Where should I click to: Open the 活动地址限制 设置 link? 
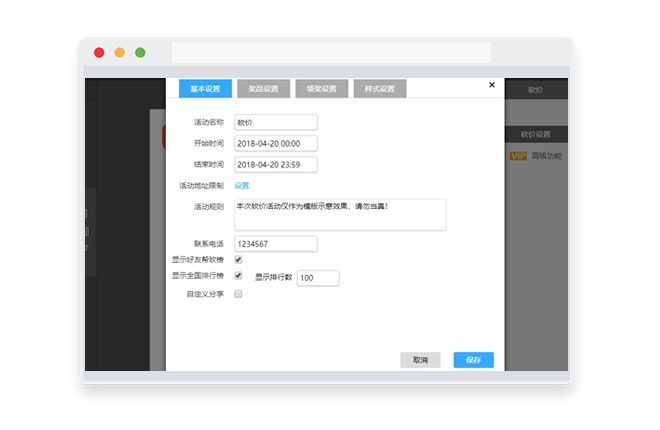(242, 186)
